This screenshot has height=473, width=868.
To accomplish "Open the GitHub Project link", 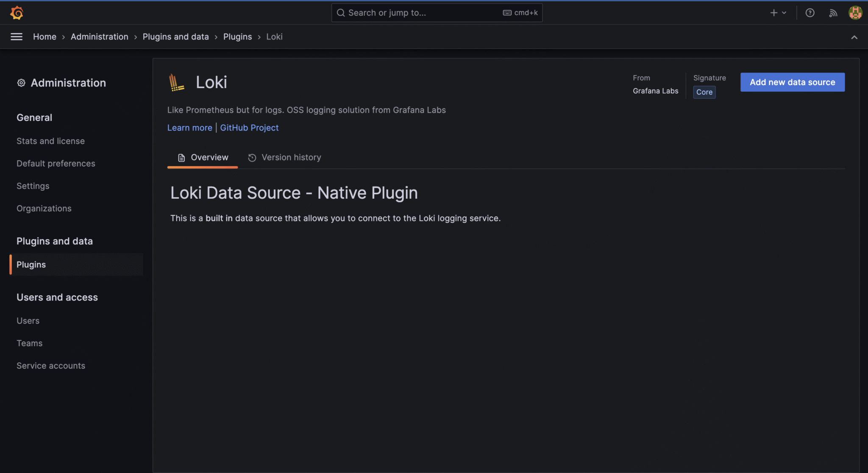I will click(249, 128).
